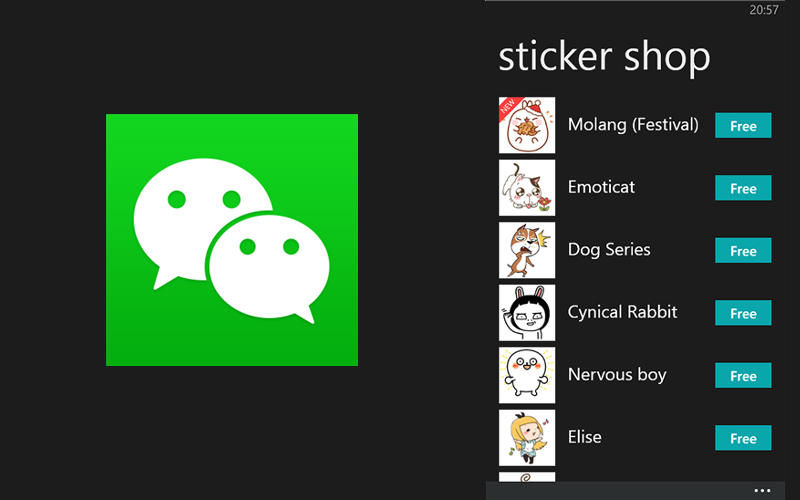
Task: Get Nervous boy stickers via Free button
Action: (x=743, y=376)
